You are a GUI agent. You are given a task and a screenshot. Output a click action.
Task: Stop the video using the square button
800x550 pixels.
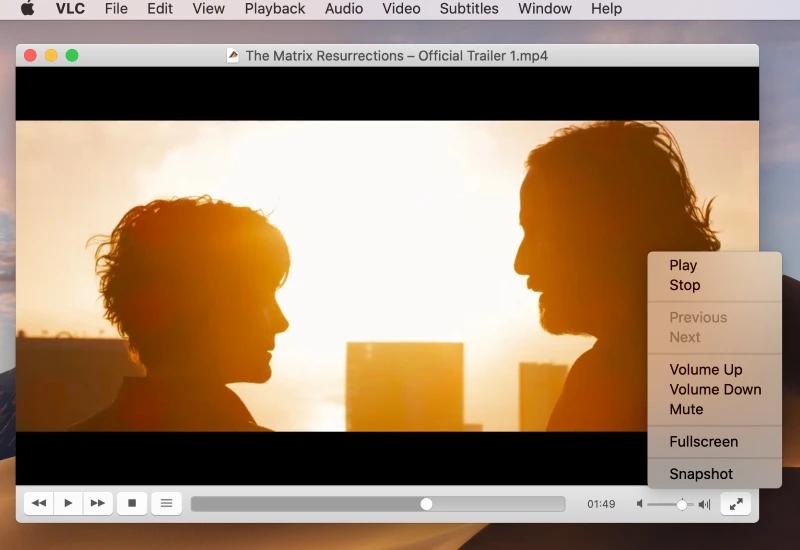(x=132, y=504)
